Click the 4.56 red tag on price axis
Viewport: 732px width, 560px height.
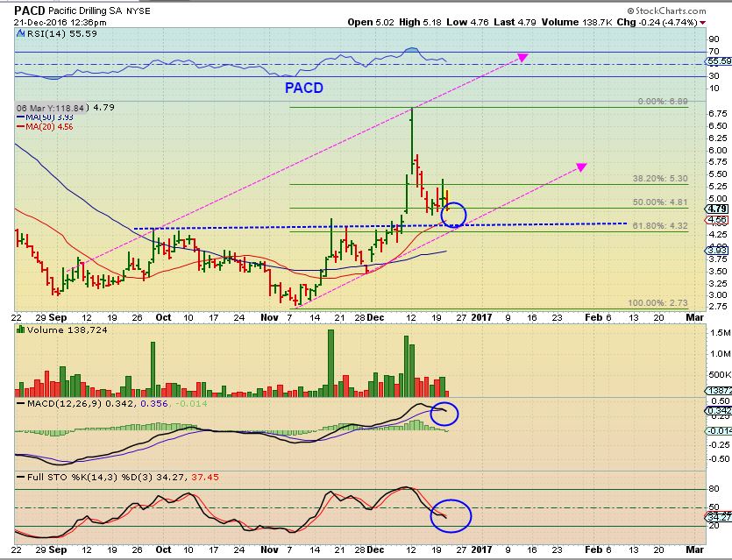[x=717, y=219]
